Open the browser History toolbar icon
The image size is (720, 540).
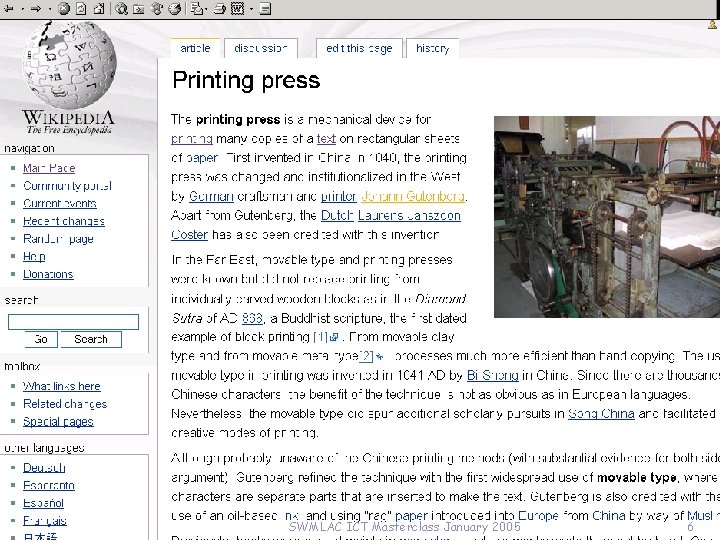pos(174,8)
